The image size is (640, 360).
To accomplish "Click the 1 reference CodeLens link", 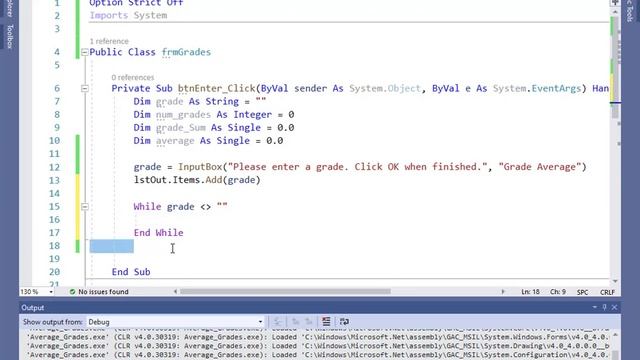I will coord(109,41).
